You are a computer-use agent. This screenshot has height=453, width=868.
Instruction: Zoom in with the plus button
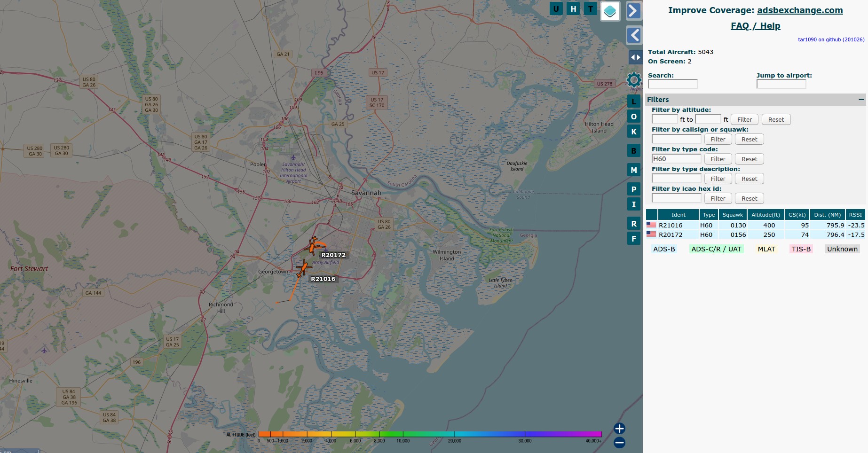tap(619, 428)
